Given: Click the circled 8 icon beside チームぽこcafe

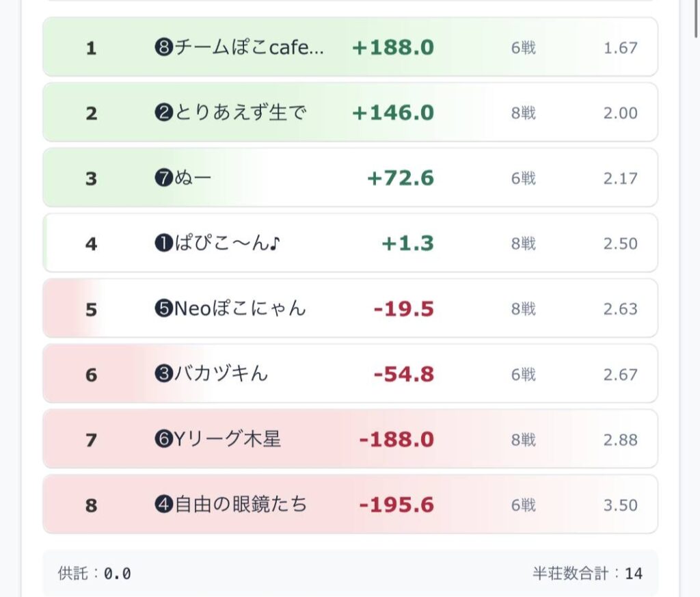Looking at the screenshot, I should (x=163, y=48).
